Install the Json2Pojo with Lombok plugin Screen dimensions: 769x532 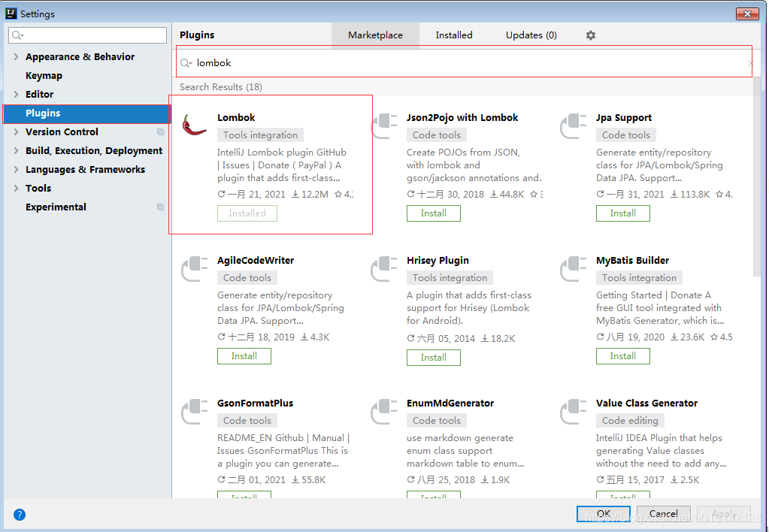click(434, 213)
